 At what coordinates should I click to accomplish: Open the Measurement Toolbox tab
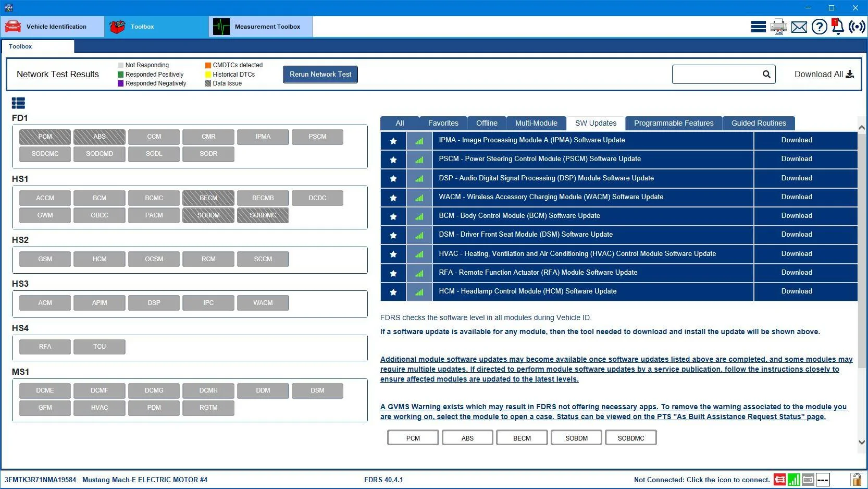261,27
